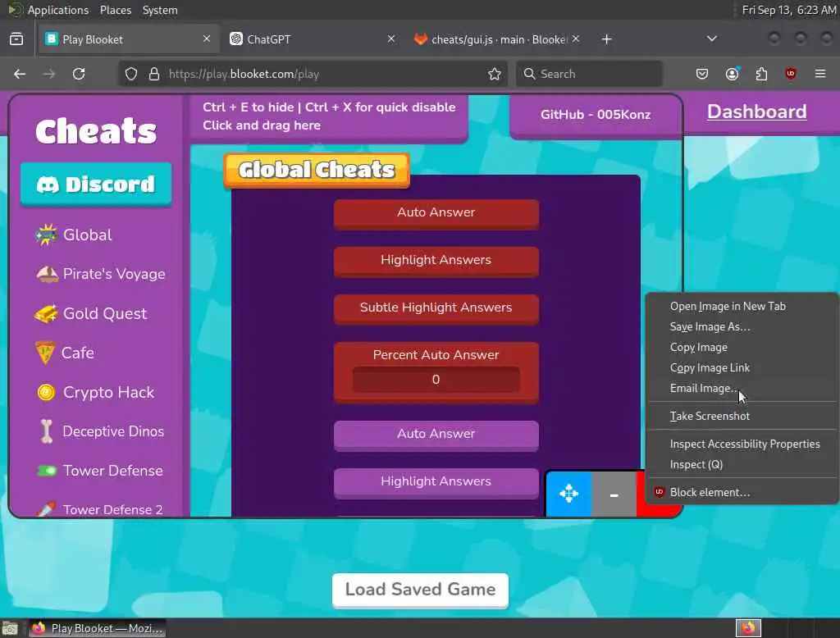This screenshot has width=840, height=638.
Task: Open the Tower Defense 2 cheats category
Action: pyautogui.click(x=99, y=509)
